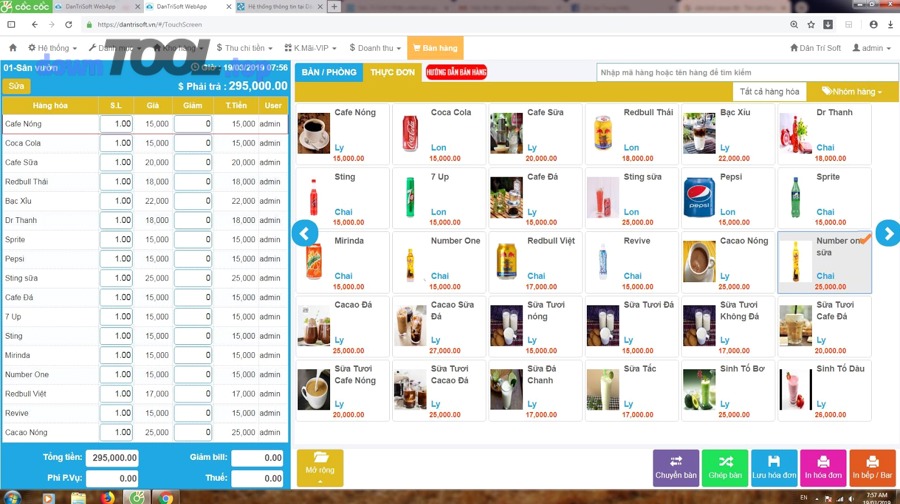
Task: Add Cacao Đá product to order
Action: tap(343, 326)
